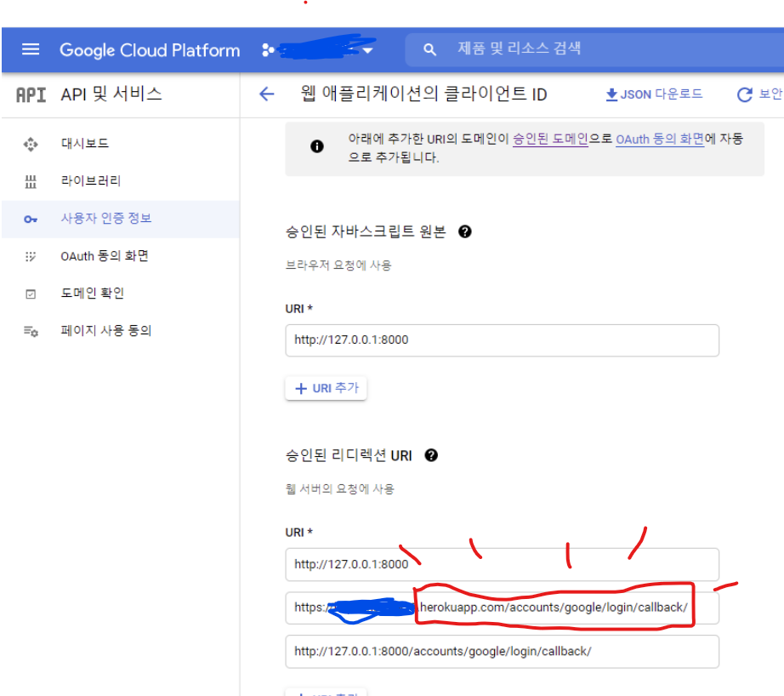This screenshot has height=696, width=784.
Task: Click the refresh icon near 보안
Action: click(745, 94)
